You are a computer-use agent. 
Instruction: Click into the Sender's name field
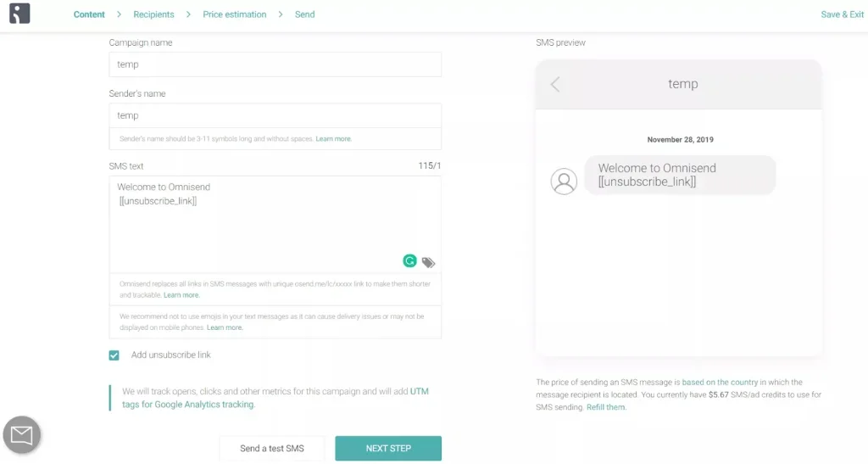point(275,115)
